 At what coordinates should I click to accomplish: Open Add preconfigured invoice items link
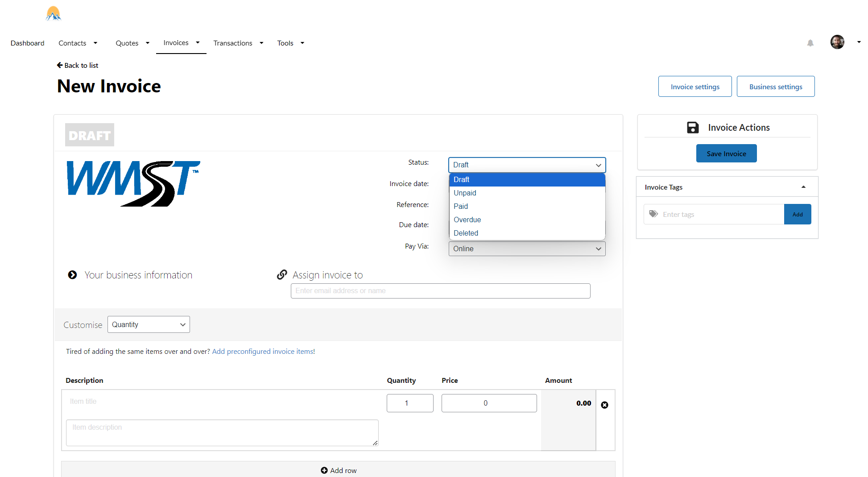coord(263,351)
